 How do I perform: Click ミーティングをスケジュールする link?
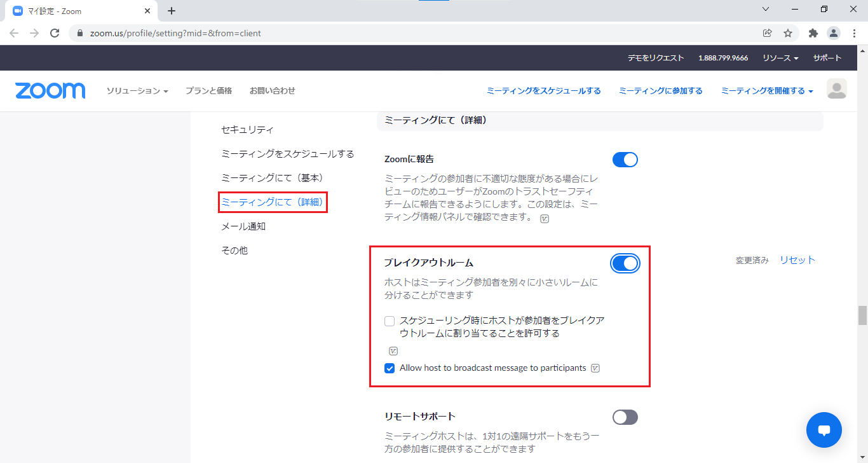click(x=543, y=91)
